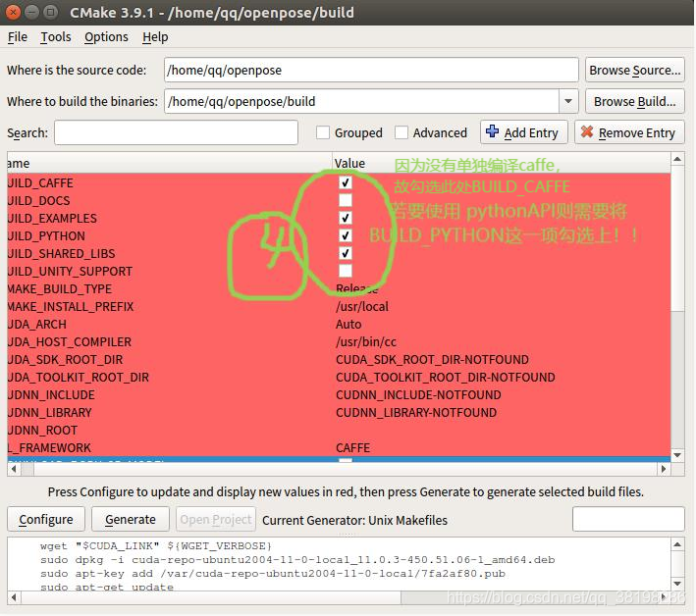The image size is (696, 616).
Task: Edit the /usr/bin/cc host compiler value
Action: [366, 342]
